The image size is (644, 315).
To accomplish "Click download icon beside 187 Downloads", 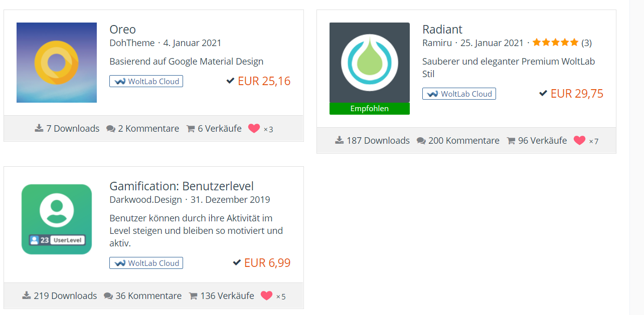I will click(x=340, y=141).
